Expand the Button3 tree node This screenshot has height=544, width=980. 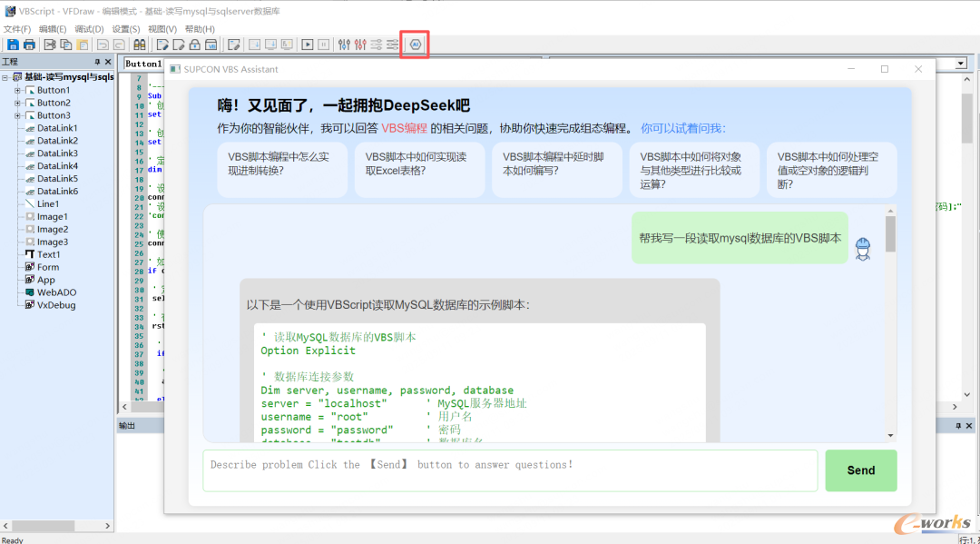(17, 115)
